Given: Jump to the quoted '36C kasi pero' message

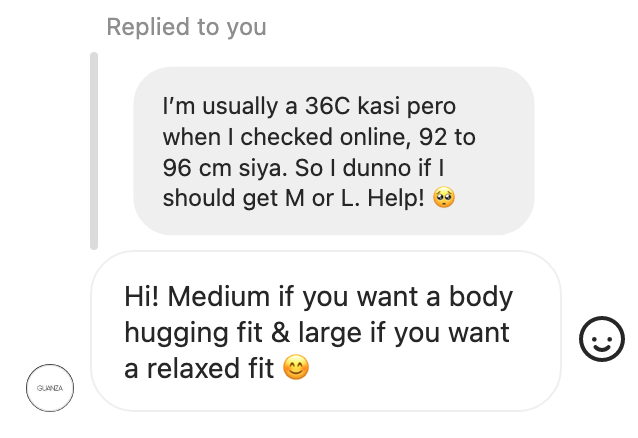Looking at the screenshot, I should coord(334,151).
